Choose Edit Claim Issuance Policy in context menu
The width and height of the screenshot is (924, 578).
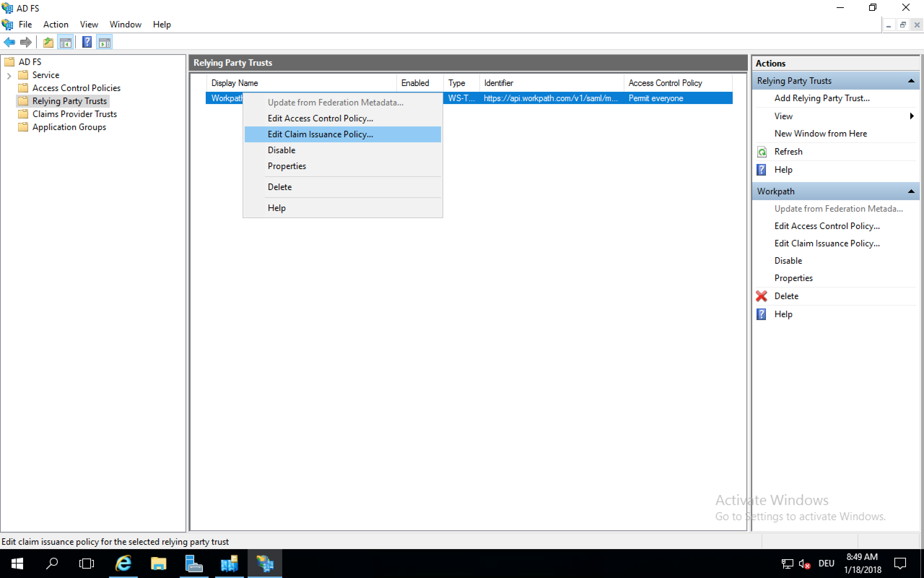click(343, 134)
